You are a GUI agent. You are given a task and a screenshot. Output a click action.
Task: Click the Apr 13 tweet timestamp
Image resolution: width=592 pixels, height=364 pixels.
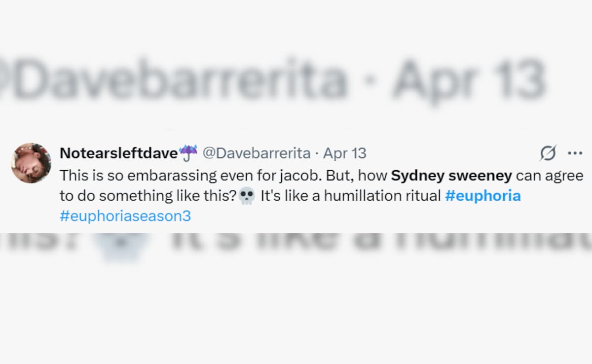(345, 153)
